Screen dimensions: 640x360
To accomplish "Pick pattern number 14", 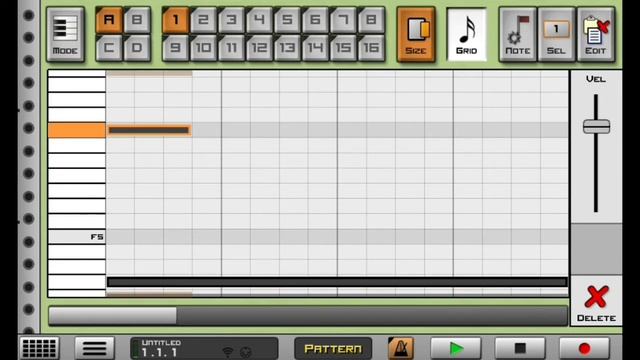I will pyautogui.click(x=315, y=48).
